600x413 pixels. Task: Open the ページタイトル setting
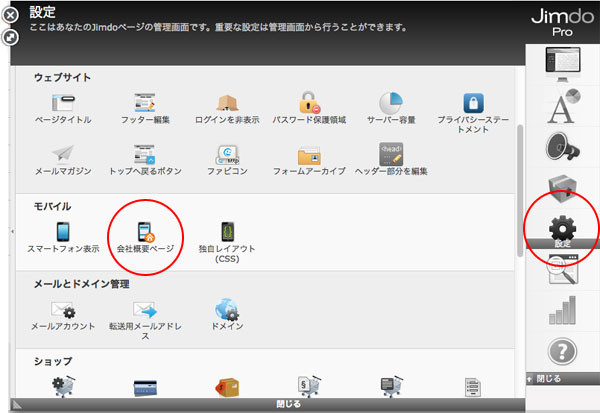tap(63, 109)
